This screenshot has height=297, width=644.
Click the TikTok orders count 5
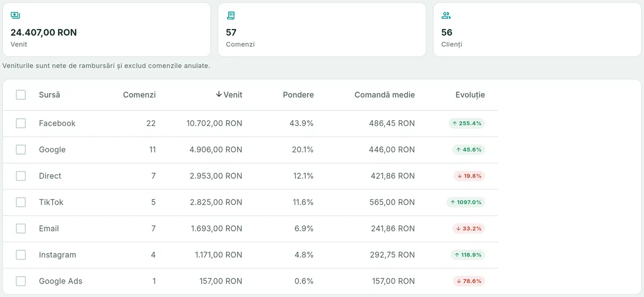click(x=153, y=202)
